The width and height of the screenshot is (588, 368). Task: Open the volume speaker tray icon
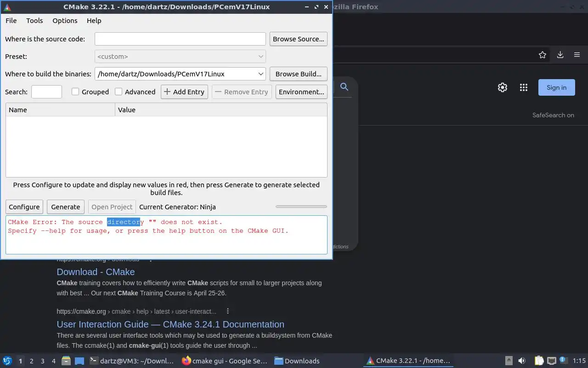point(522,361)
